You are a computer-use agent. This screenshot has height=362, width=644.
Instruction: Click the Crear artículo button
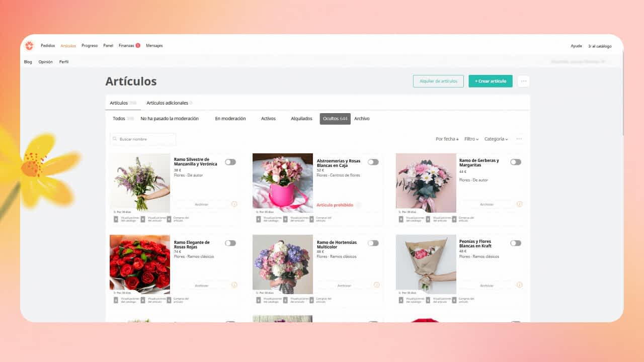(491, 81)
